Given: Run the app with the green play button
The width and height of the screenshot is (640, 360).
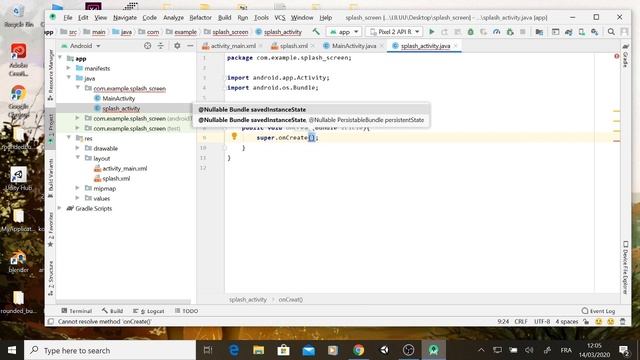Looking at the screenshot, I should click(431, 31).
